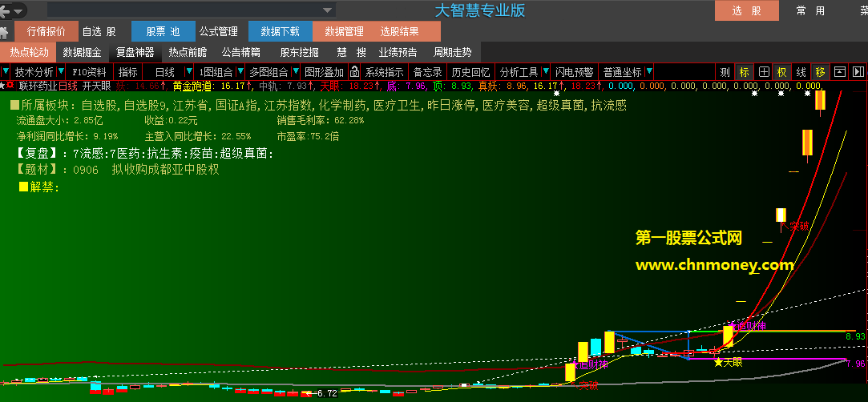Click the back arrow icon at top left

coord(5,10)
